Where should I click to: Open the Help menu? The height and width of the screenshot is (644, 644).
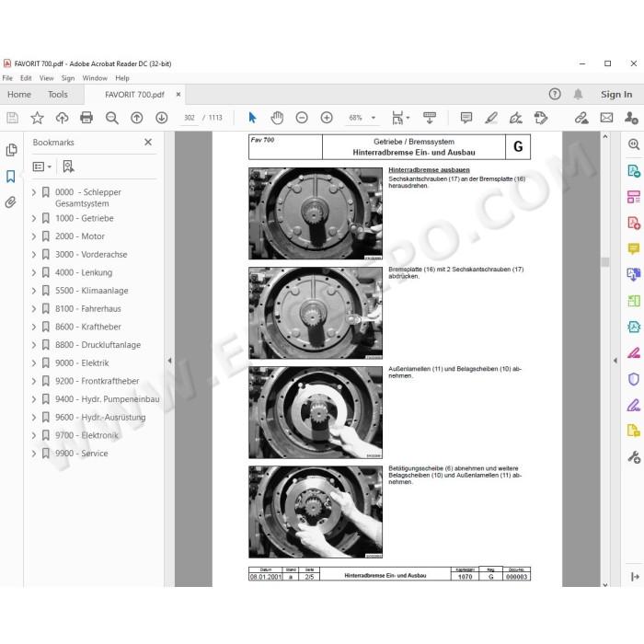point(122,78)
